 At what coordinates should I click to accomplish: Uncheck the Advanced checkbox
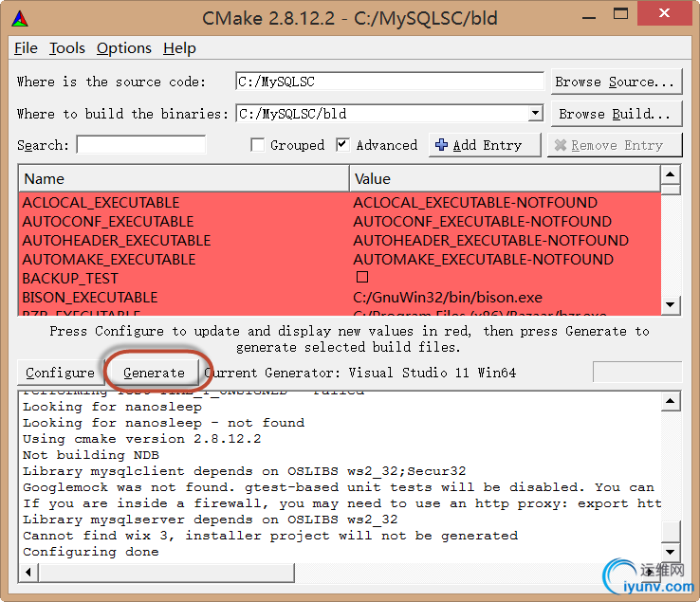pyautogui.click(x=342, y=145)
